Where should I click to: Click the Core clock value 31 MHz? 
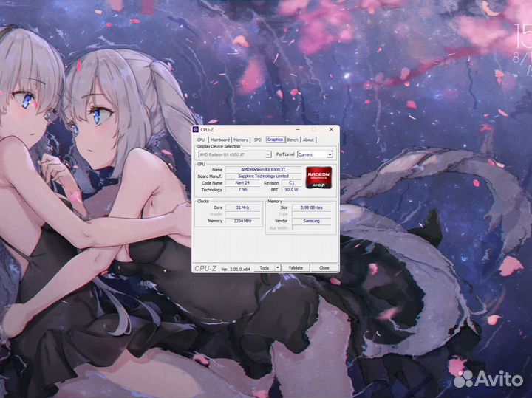click(x=243, y=207)
